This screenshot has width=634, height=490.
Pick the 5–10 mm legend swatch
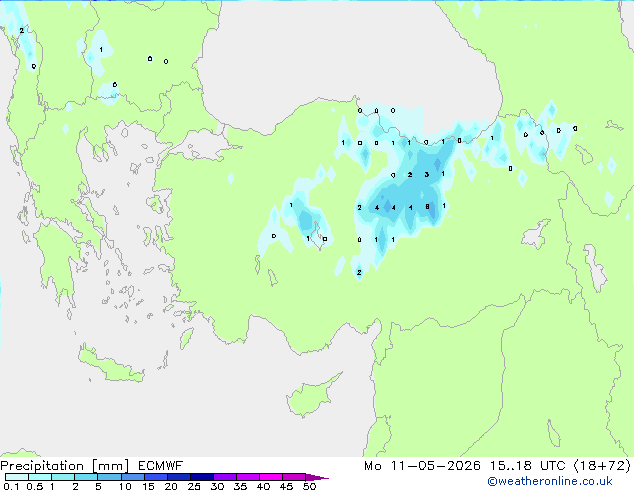pyautogui.click(x=109, y=477)
